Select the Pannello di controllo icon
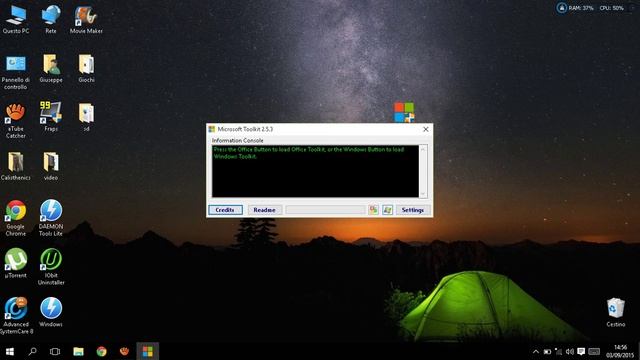 (x=16, y=72)
